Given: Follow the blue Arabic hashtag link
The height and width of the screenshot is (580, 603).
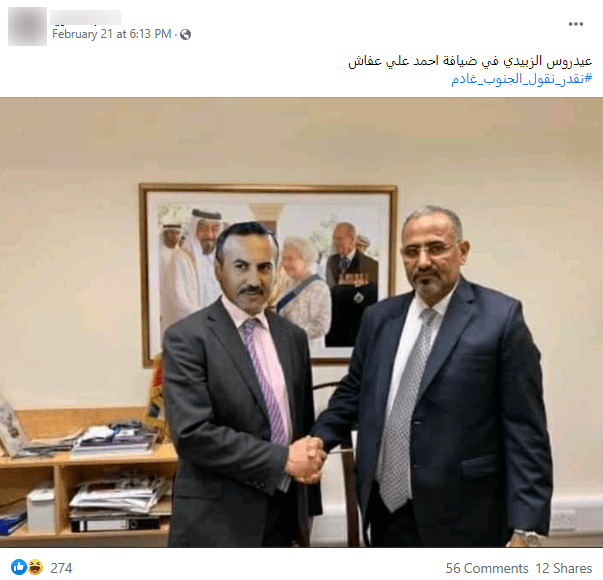Looking at the screenshot, I should [x=521, y=79].
